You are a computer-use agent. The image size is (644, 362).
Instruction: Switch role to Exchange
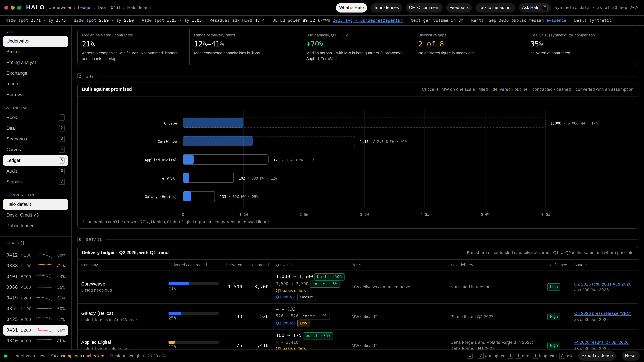[35, 73]
